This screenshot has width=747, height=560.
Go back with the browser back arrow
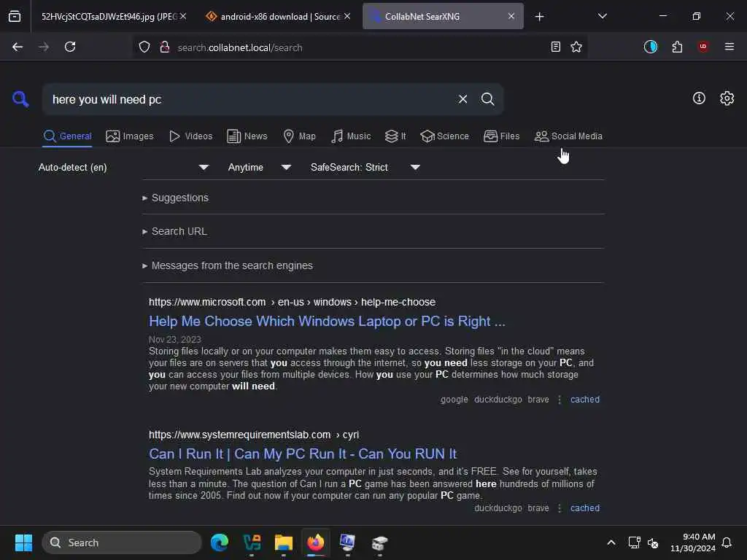click(18, 47)
